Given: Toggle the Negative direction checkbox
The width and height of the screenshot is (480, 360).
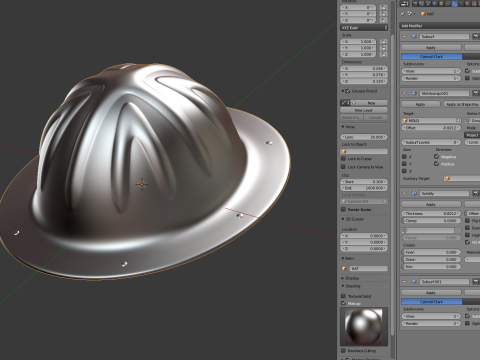Looking at the screenshot, I should click(437, 156).
